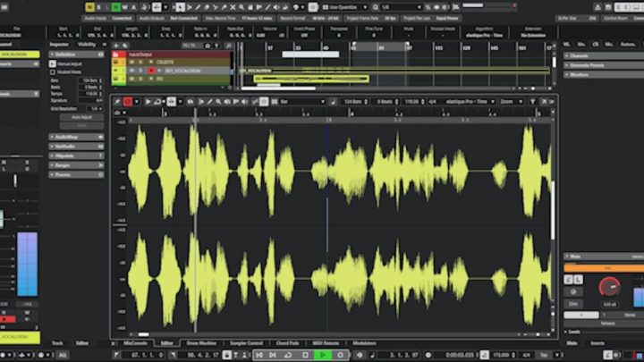Click the Tap tempo button in transport
This screenshot has width=644, height=362.
(544, 355)
